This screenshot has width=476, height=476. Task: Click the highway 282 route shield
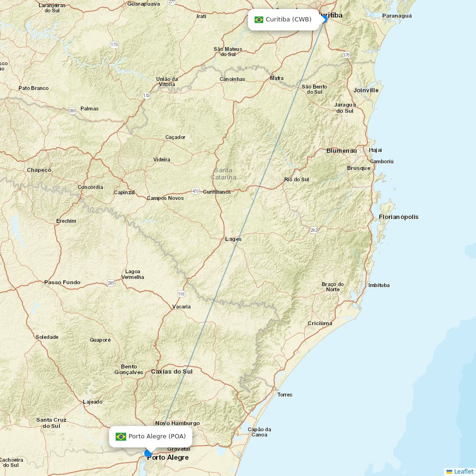[313, 229]
